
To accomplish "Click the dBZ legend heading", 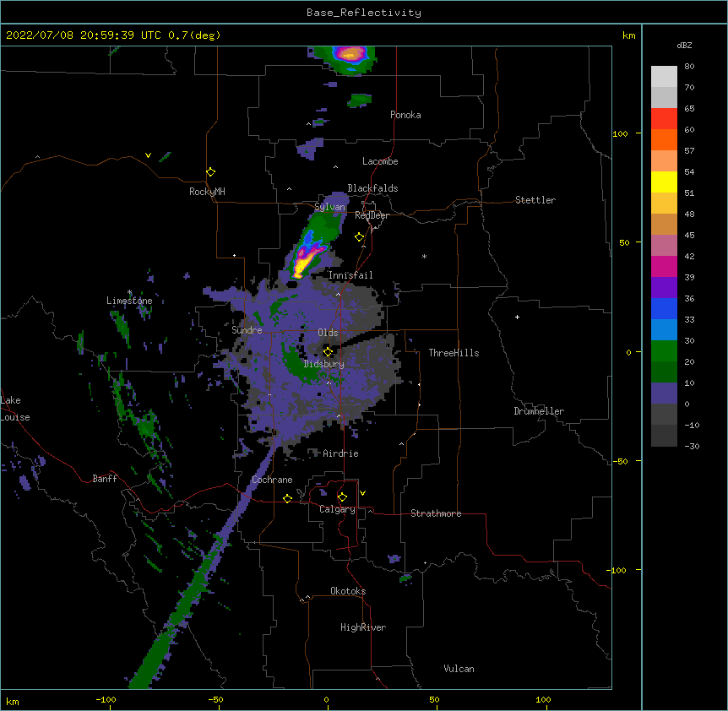I will point(684,46).
